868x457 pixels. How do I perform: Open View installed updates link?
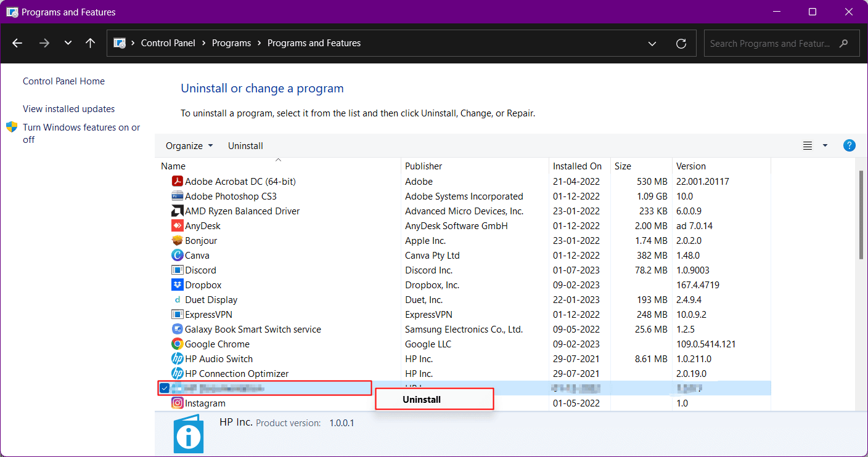point(68,109)
